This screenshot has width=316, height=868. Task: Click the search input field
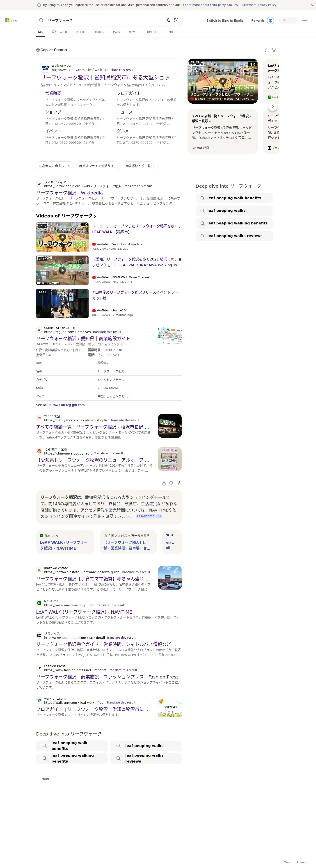pyautogui.click(x=104, y=21)
